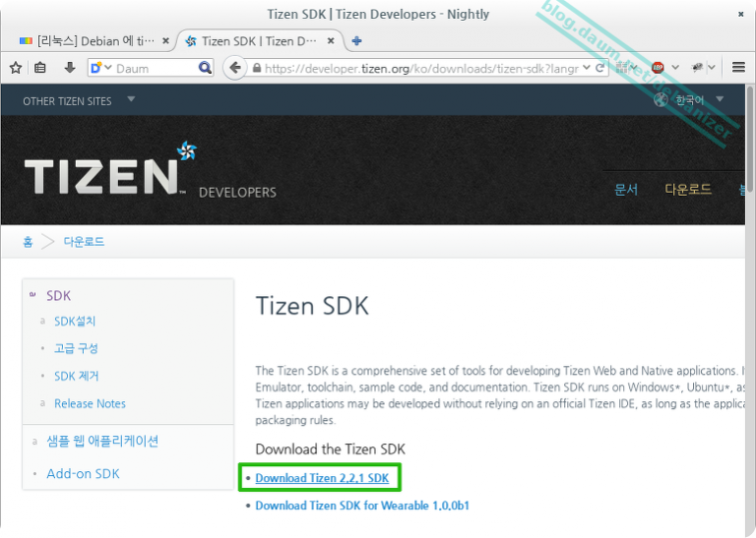The height and width of the screenshot is (538, 756).
Task: Open the SDK설치 sidebar link
Action: [x=75, y=322]
